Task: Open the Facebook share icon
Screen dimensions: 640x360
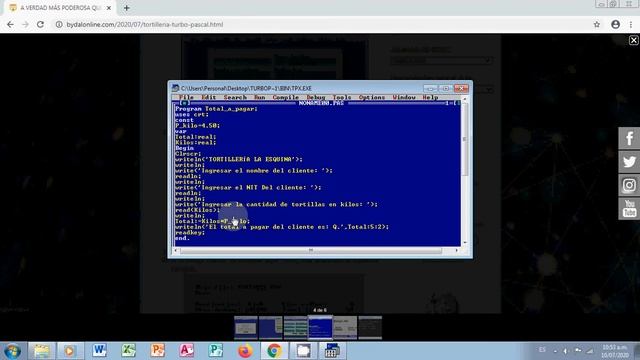Action: (629, 138)
